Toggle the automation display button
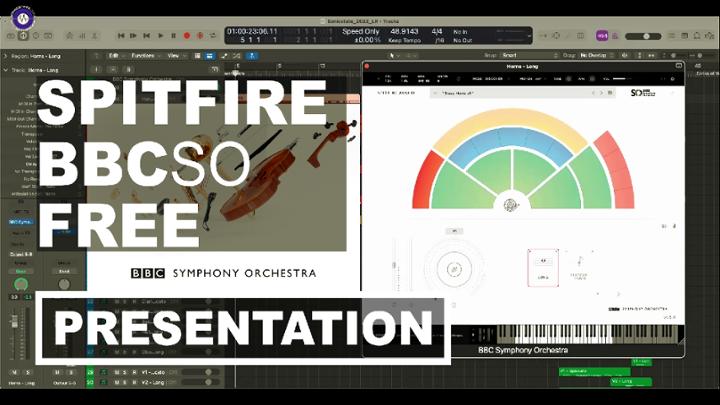 tap(224, 56)
